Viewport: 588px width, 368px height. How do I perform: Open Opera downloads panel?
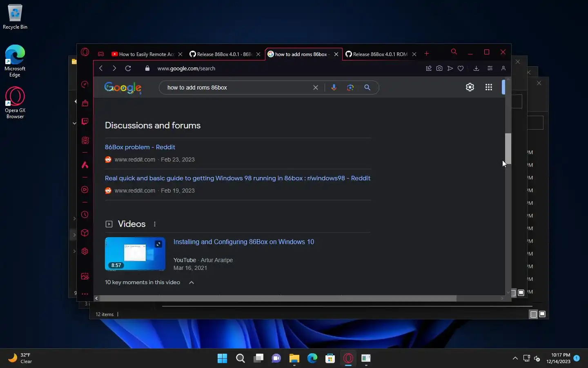click(476, 68)
